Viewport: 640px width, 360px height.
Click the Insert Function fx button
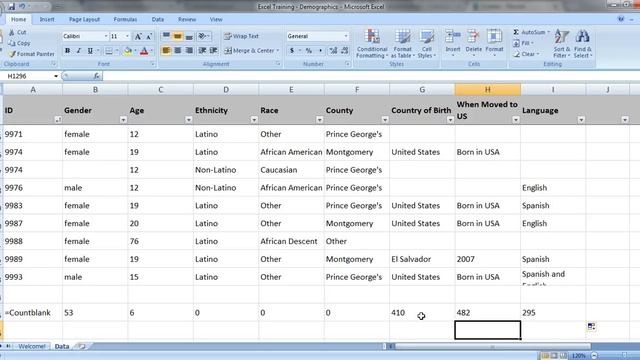[x=96, y=76]
